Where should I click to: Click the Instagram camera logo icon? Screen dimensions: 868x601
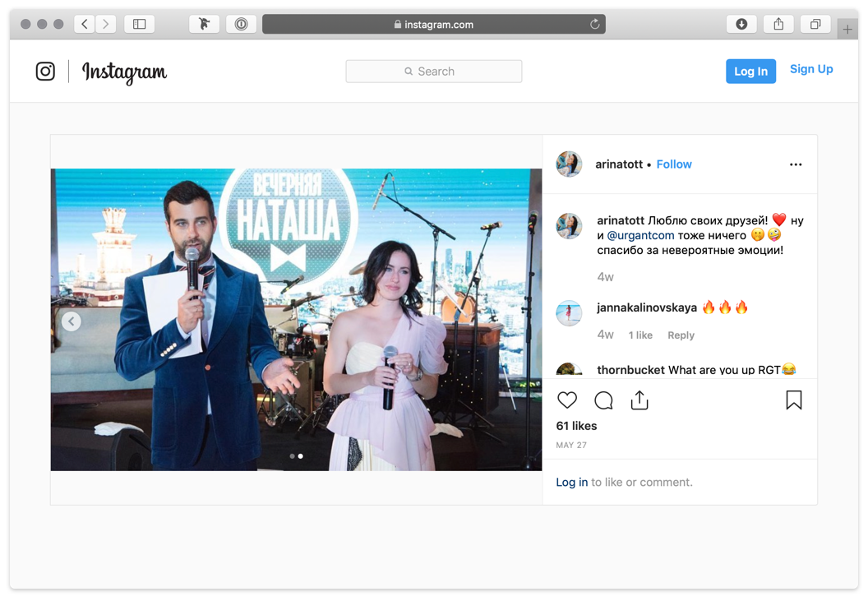pos(45,72)
